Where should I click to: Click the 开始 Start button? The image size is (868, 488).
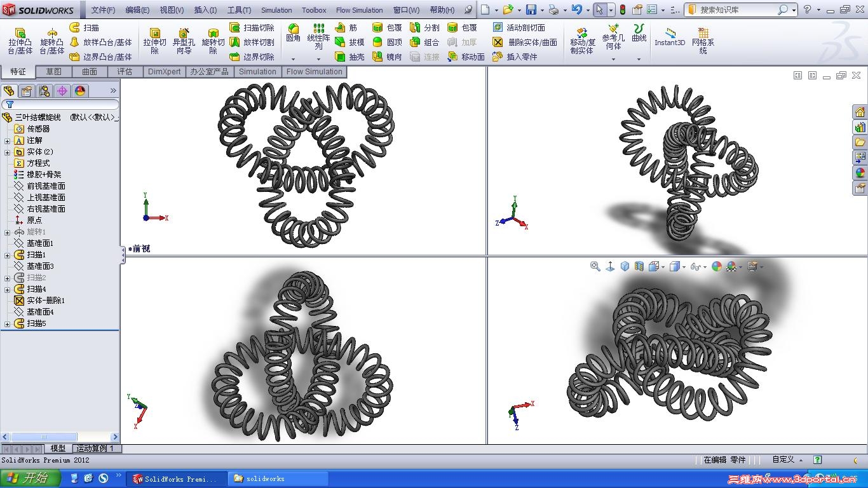tap(30, 478)
